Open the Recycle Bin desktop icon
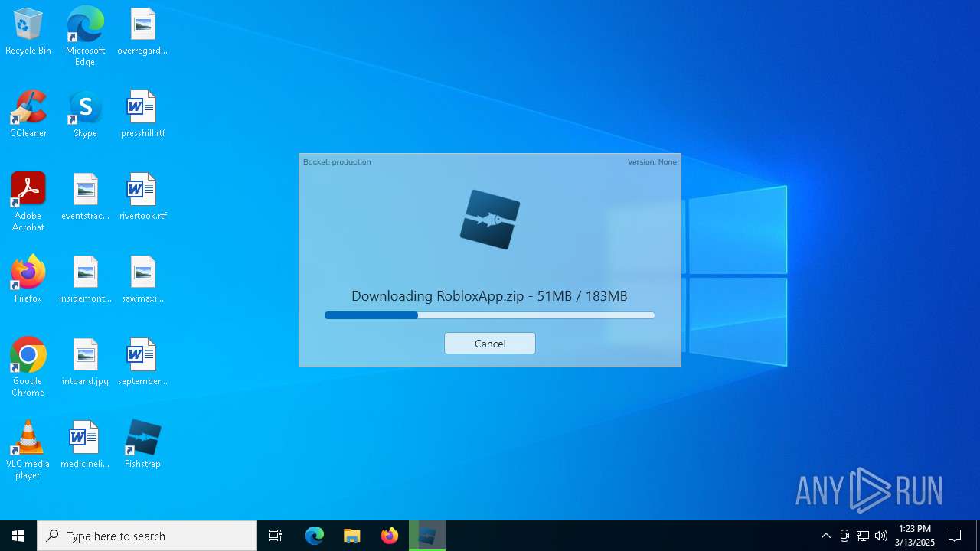980x551 pixels. coord(28,32)
